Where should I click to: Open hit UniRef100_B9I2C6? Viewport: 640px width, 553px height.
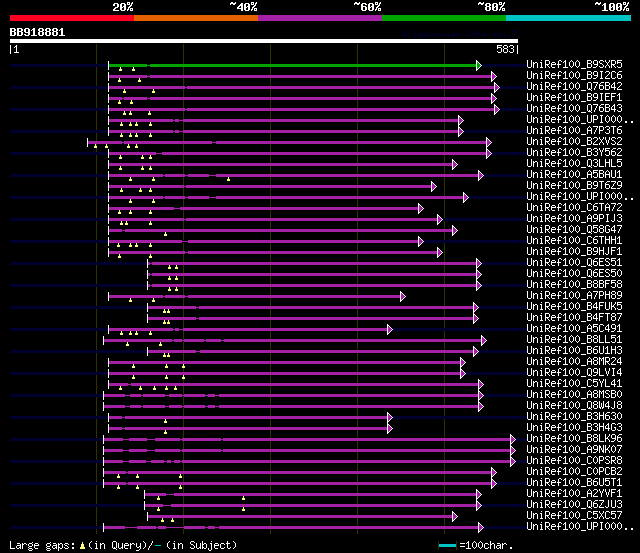574,76
